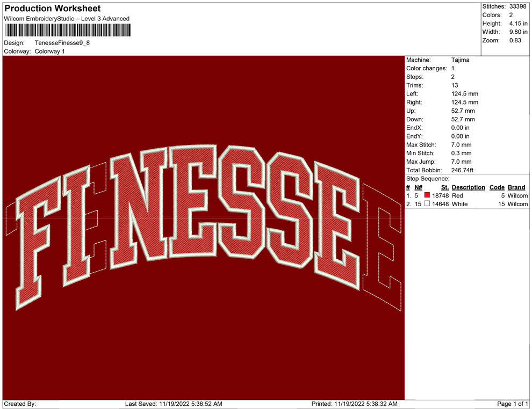Click the Red description in stop sequence
This screenshot has height=409, width=532.
[457, 195]
